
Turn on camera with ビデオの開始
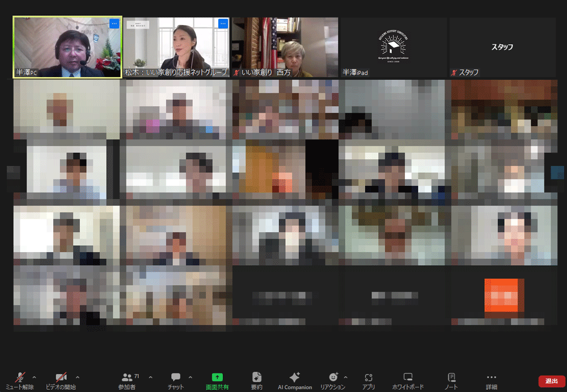click(x=61, y=380)
